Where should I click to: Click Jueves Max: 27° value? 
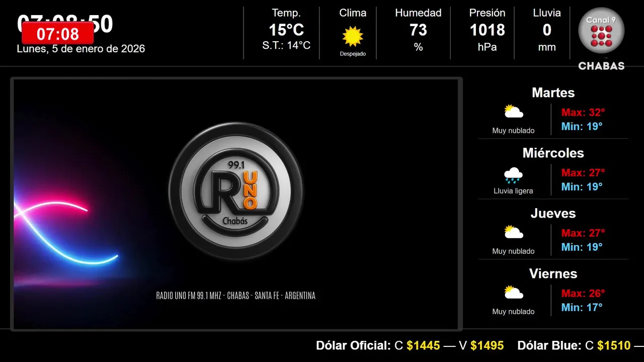[583, 233]
